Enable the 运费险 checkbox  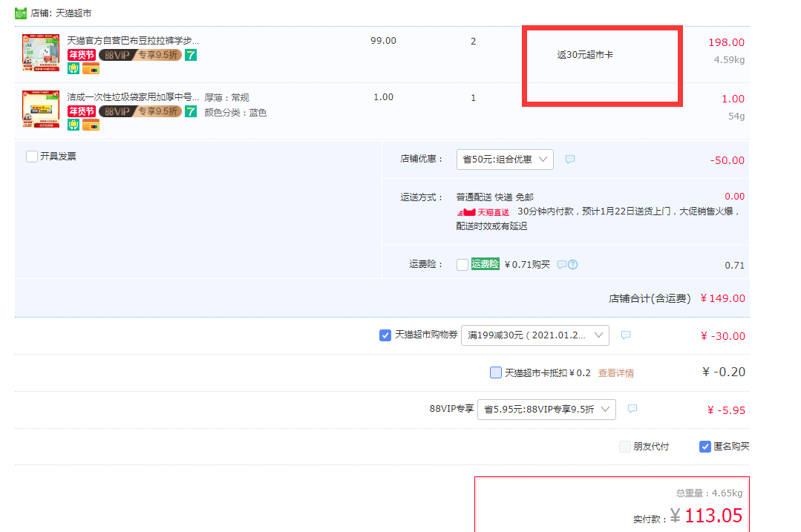tap(462, 264)
